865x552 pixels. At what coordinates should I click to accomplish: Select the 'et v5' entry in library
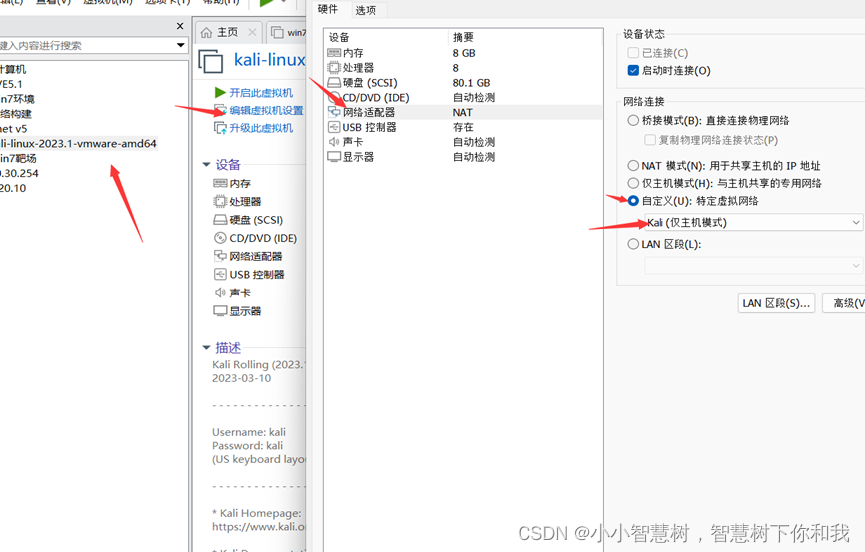pyautogui.click(x=13, y=128)
